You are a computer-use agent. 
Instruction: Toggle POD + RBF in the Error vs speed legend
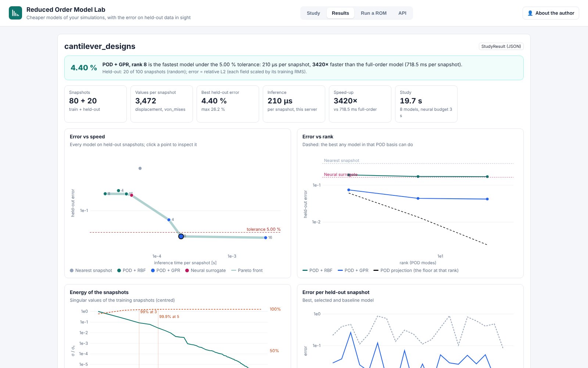click(131, 270)
